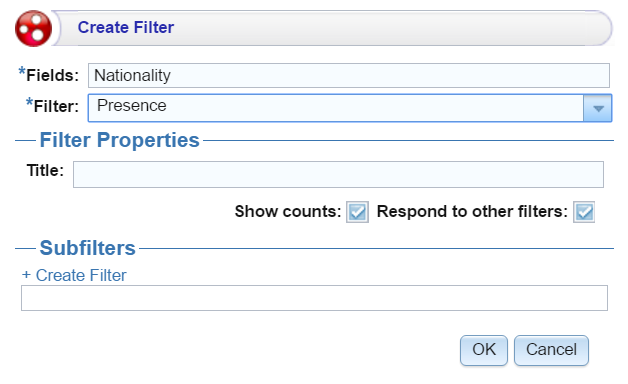Click the Create Filter dialog title bar
Screen dimensions: 628x384
click(x=332, y=28)
